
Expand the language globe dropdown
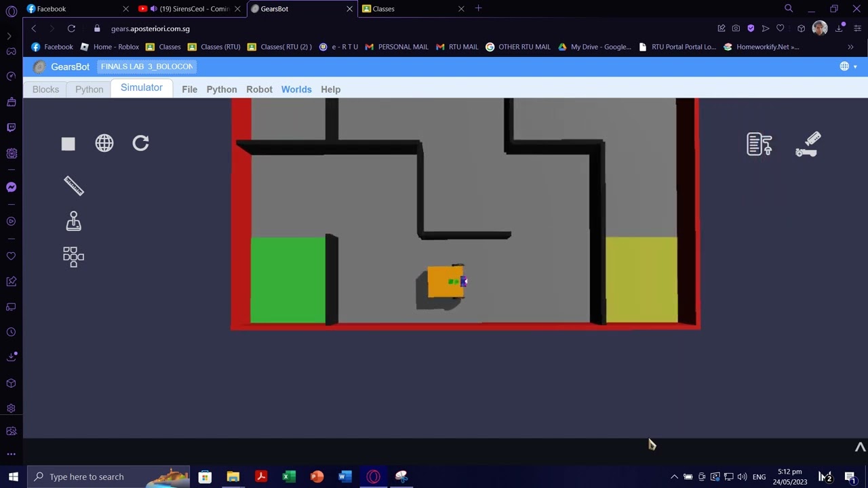[848, 66]
